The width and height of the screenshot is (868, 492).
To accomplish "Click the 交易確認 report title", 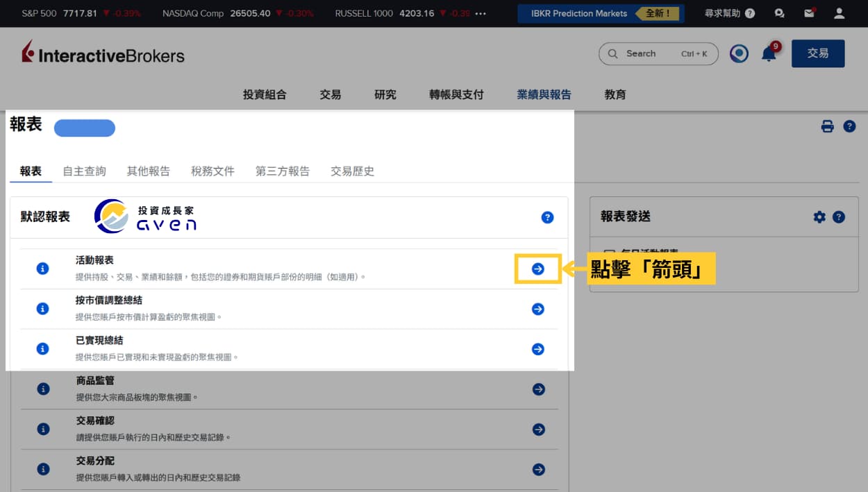I will tap(95, 421).
